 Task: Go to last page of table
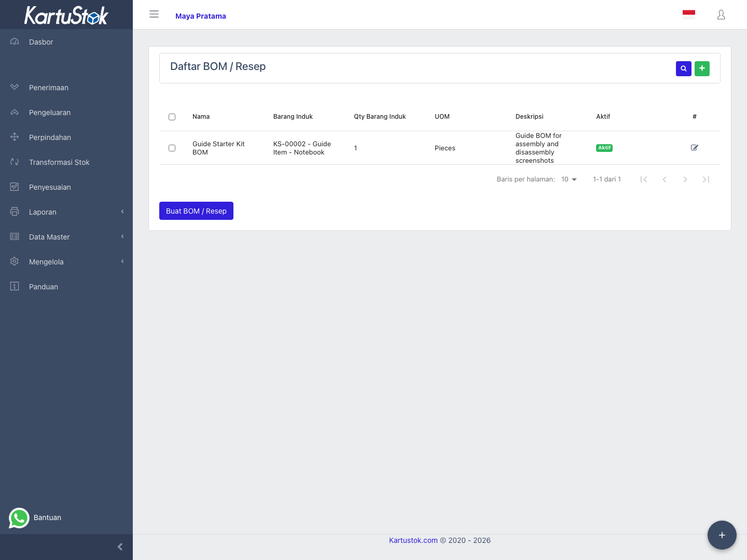706,179
